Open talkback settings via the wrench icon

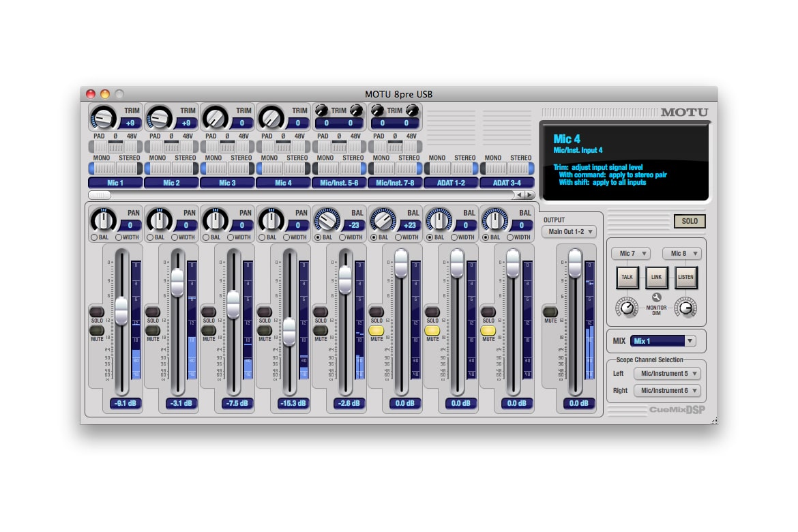pos(657,297)
